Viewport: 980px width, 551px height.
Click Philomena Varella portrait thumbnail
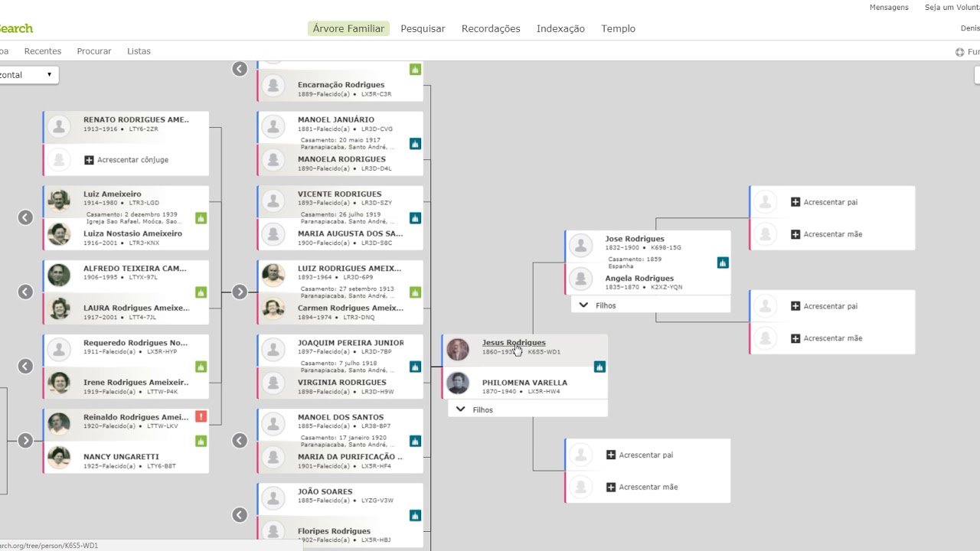[x=458, y=383]
